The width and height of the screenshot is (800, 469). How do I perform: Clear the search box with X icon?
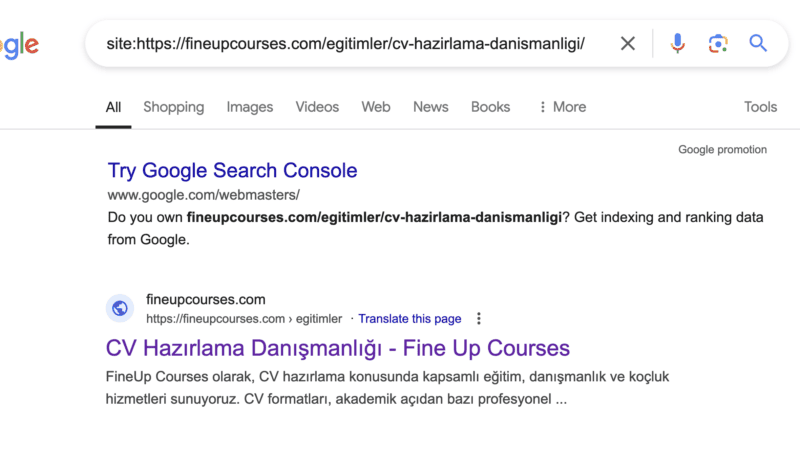[628, 43]
